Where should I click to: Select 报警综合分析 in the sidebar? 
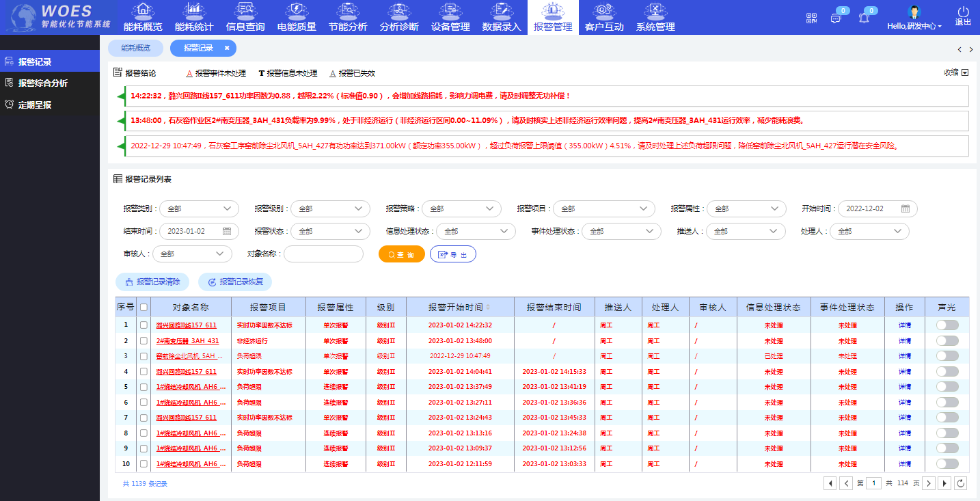click(x=43, y=83)
